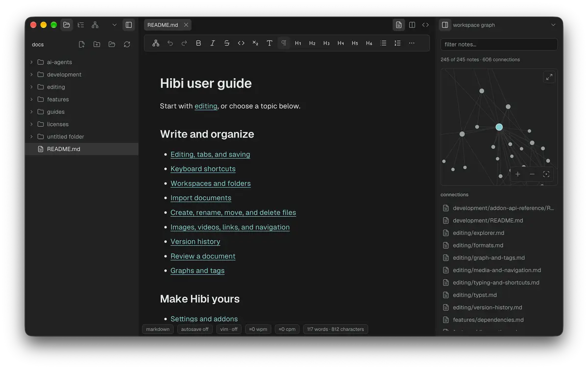Click the filter notes input field

pyautogui.click(x=499, y=45)
